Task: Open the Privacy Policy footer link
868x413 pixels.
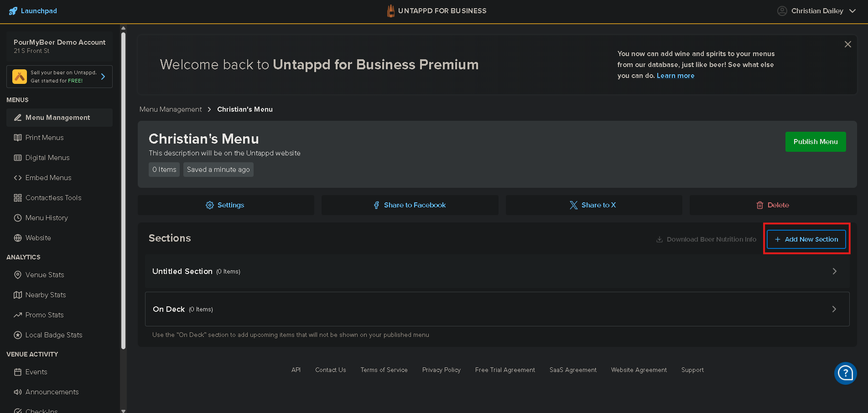Action: pyautogui.click(x=442, y=370)
